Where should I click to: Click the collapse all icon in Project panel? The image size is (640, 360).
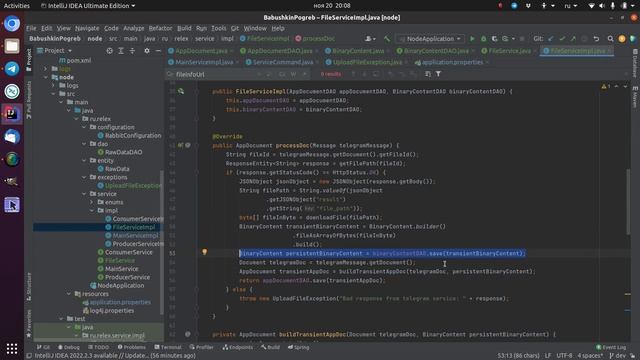132,51
